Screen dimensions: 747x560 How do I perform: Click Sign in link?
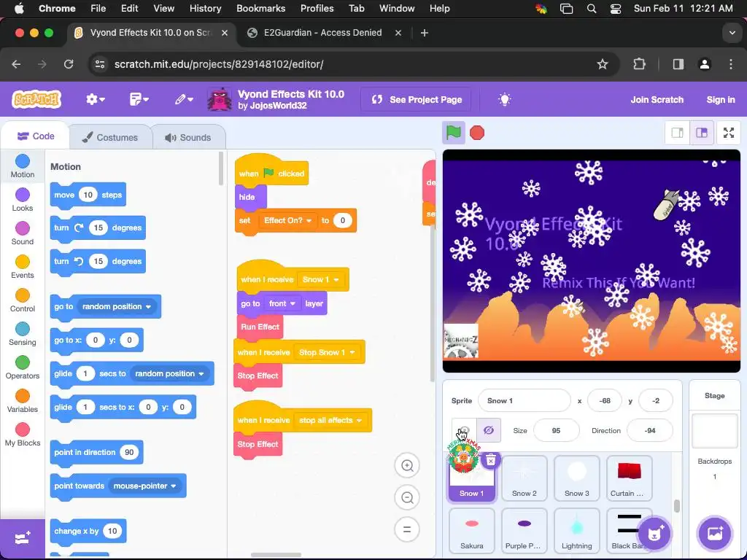pyautogui.click(x=720, y=99)
